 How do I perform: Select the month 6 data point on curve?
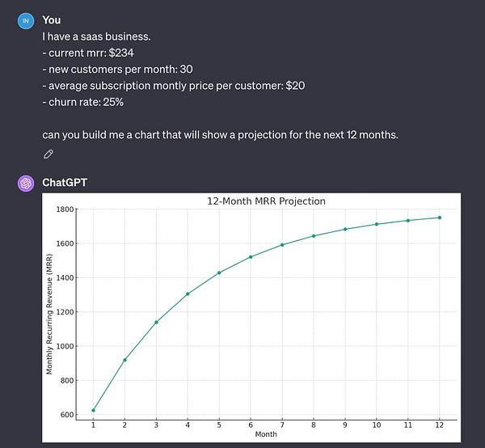(x=251, y=257)
